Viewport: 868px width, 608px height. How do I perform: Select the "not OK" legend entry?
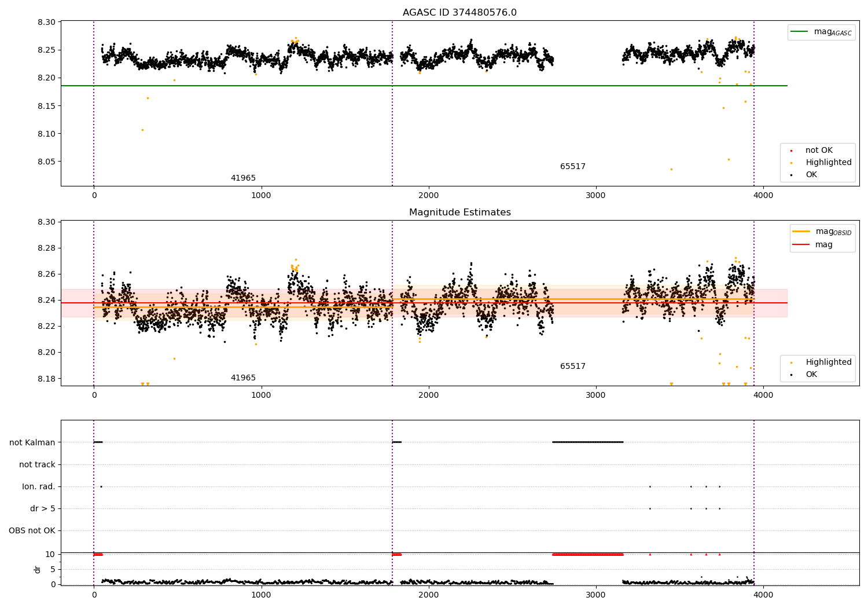[x=819, y=151]
